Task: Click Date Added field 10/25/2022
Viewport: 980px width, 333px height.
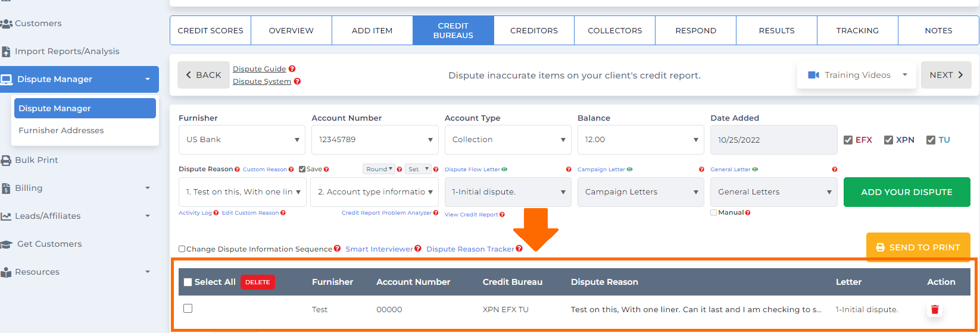Action: point(774,140)
